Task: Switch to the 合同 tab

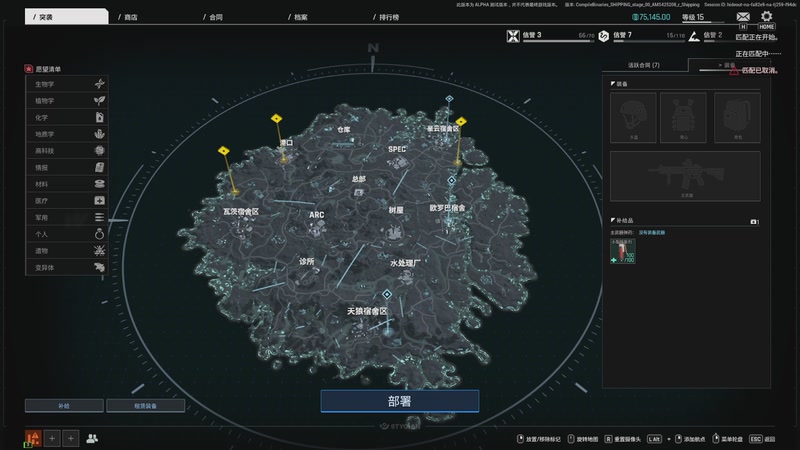Action: click(x=213, y=17)
